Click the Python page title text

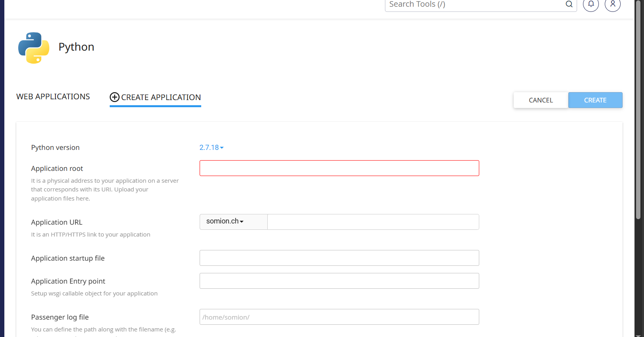(76, 47)
